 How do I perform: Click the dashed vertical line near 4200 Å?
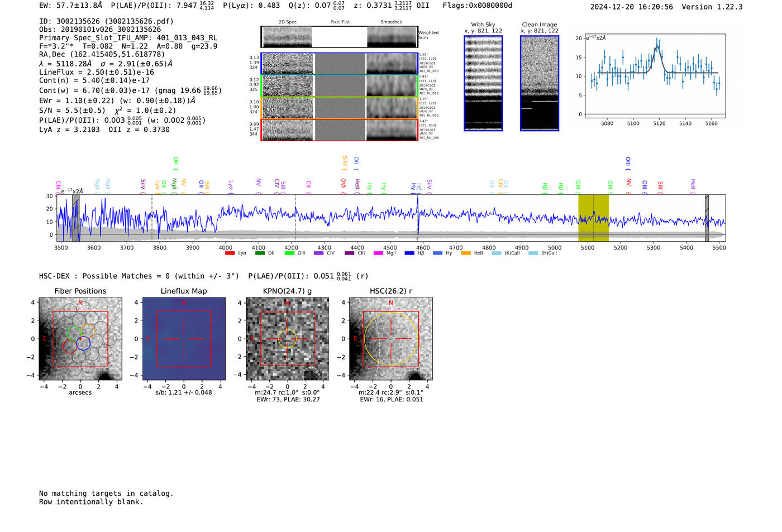point(295,218)
